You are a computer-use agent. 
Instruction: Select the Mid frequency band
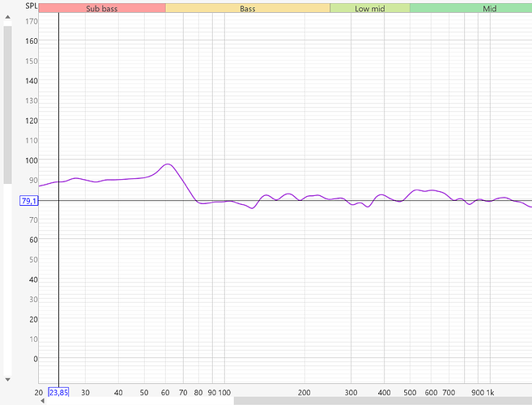(470, 8)
